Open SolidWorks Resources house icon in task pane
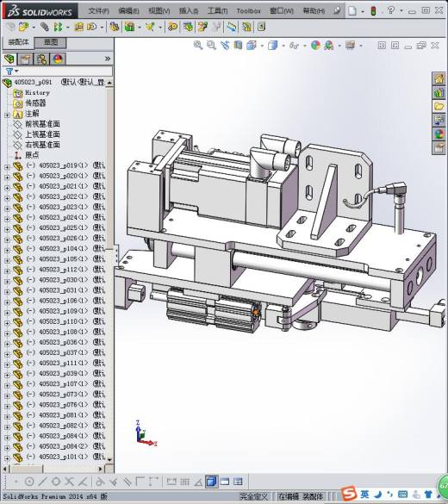Viewport: 448px width, 504px height. click(439, 78)
